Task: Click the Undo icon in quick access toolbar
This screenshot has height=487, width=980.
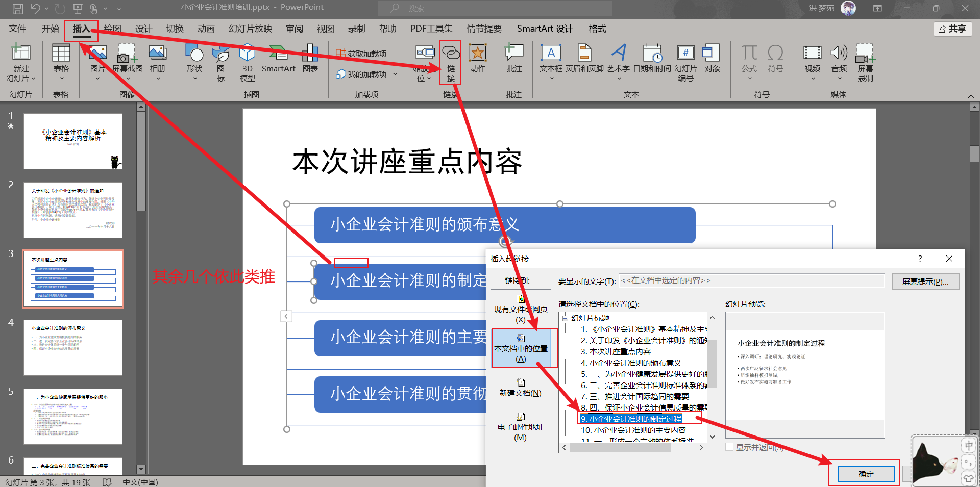Action: 35,8
